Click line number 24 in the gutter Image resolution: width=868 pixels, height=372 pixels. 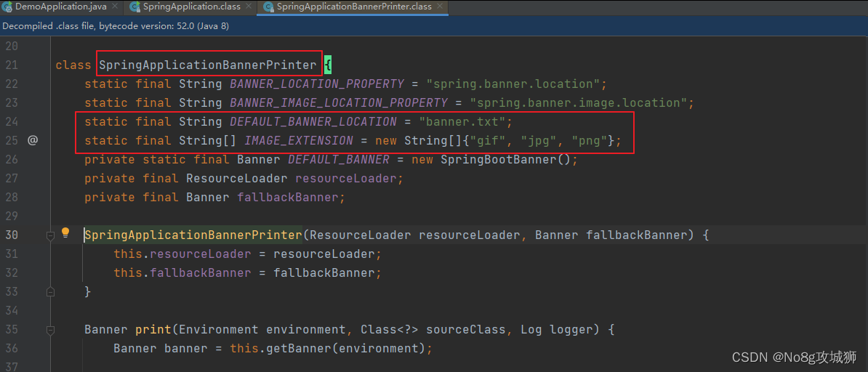pos(12,122)
